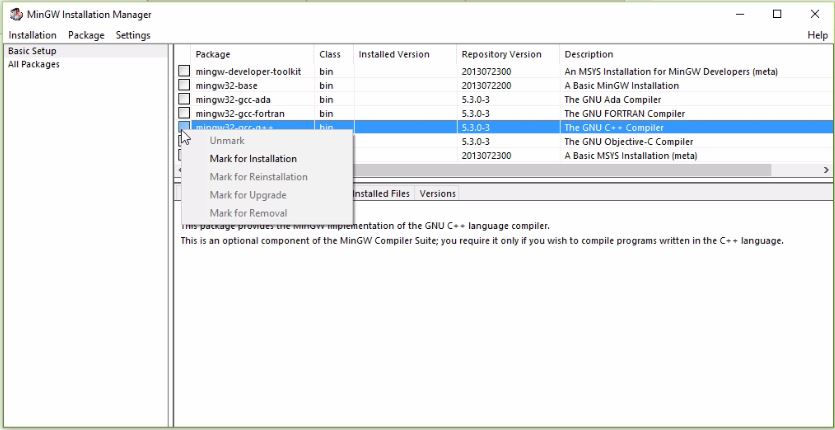Select the mingw32-base package name
Viewport: 835px width, 430px height.
coord(227,86)
